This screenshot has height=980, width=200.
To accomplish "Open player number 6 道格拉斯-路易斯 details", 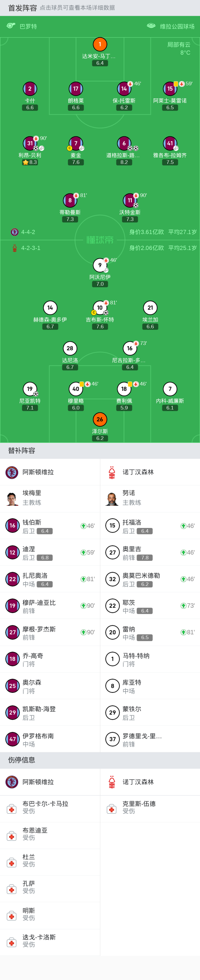I will [124, 143].
